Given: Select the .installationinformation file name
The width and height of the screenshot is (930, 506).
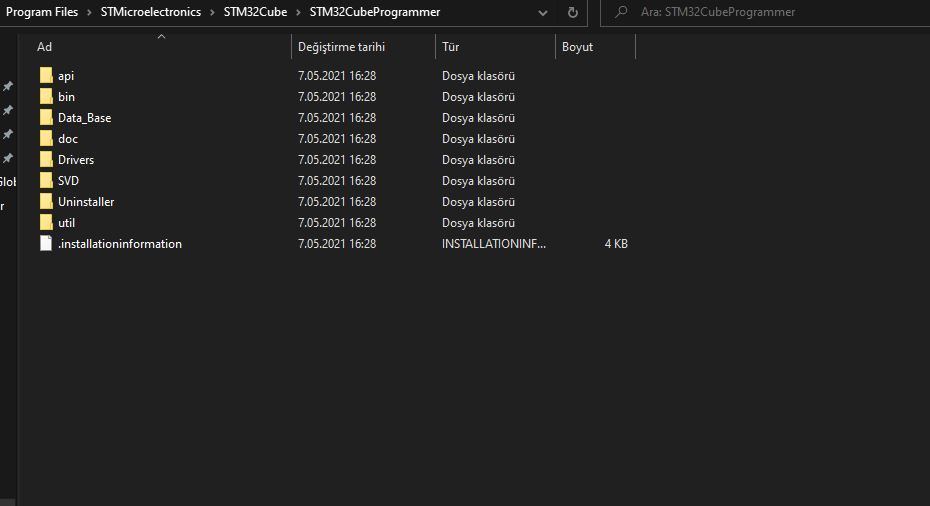Looking at the screenshot, I should [120, 244].
